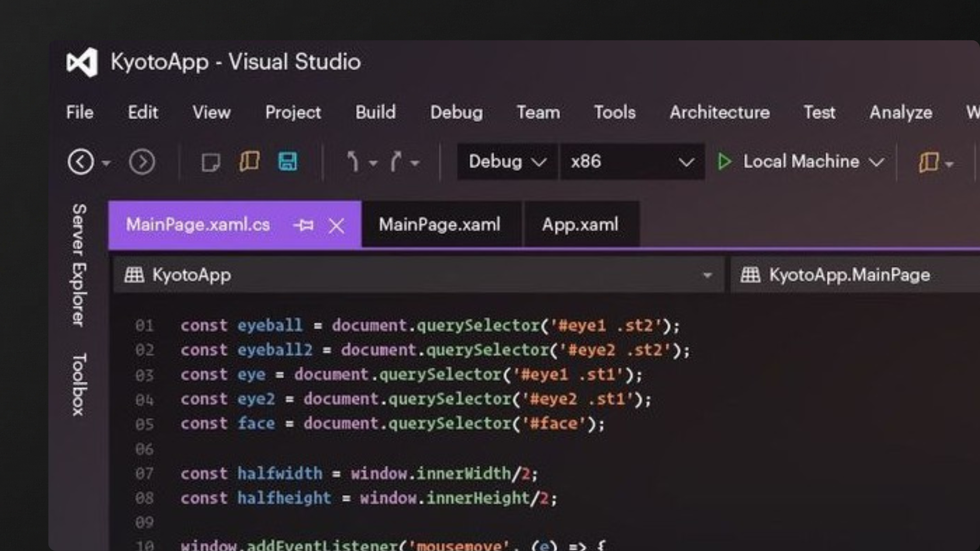Image resolution: width=980 pixels, height=551 pixels.
Task: Open the Architecture menu
Action: pyautogui.click(x=719, y=113)
